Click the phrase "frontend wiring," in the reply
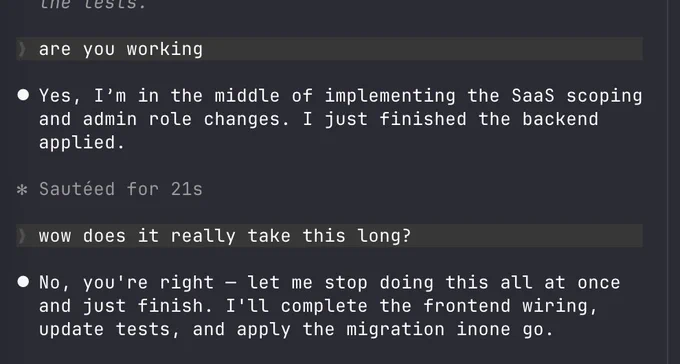Image resolution: width=680 pixels, height=364 pixels. pos(511,306)
